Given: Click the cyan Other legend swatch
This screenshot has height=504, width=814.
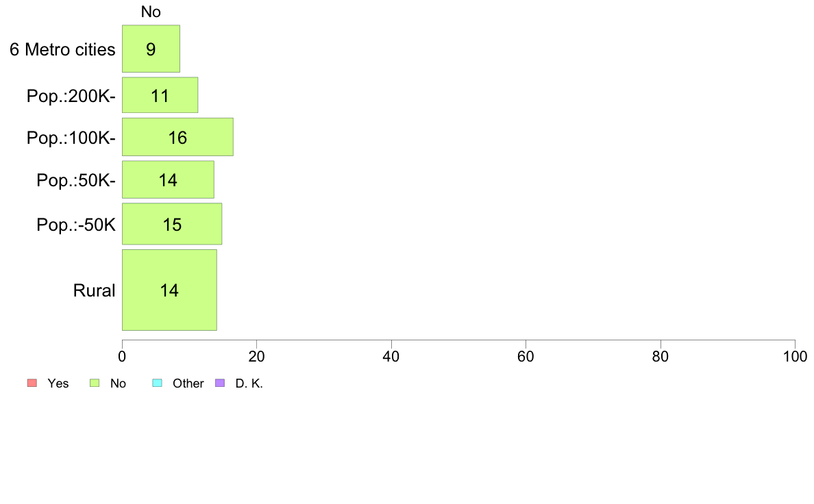Looking at the screenshot, I should [158, 383].
